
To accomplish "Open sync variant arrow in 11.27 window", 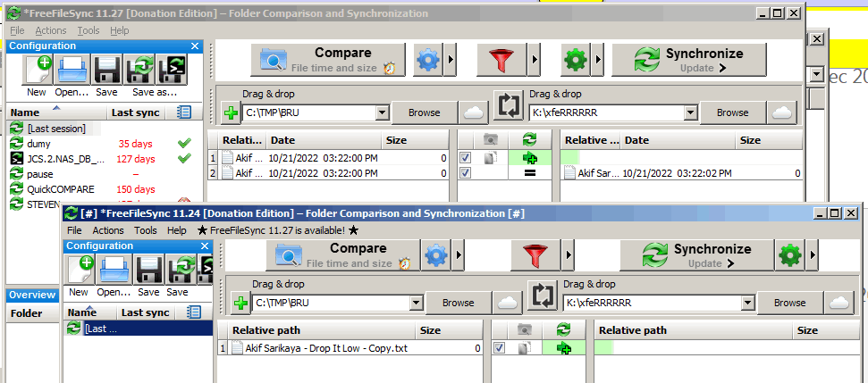I will 598,60.
